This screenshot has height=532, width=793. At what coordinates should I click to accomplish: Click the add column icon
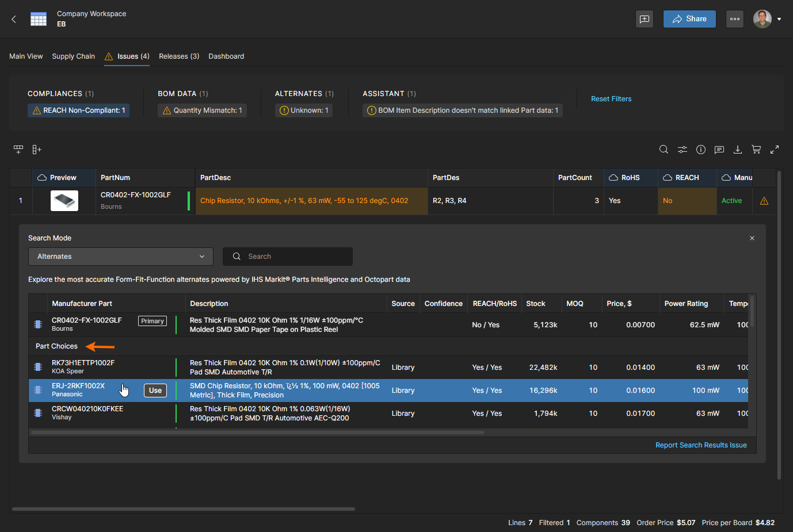pyautogui.click(x=37, y=150)
